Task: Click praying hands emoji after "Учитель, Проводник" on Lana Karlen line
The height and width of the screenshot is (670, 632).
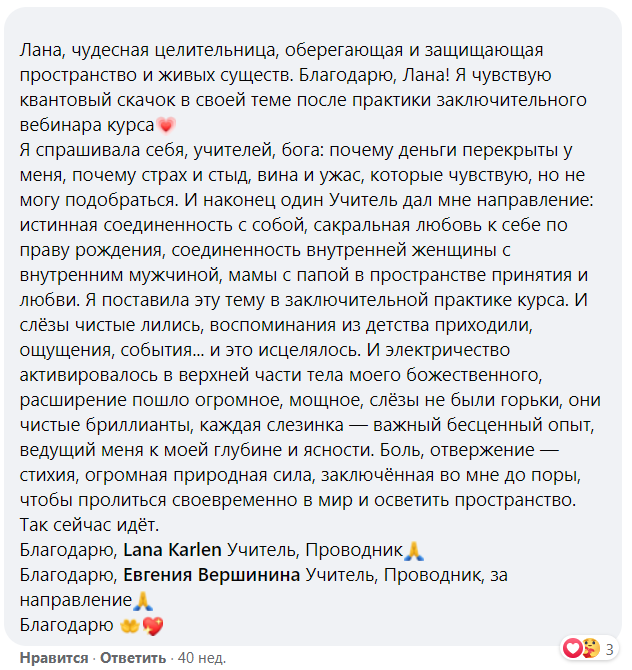Action: pos(416,550)
